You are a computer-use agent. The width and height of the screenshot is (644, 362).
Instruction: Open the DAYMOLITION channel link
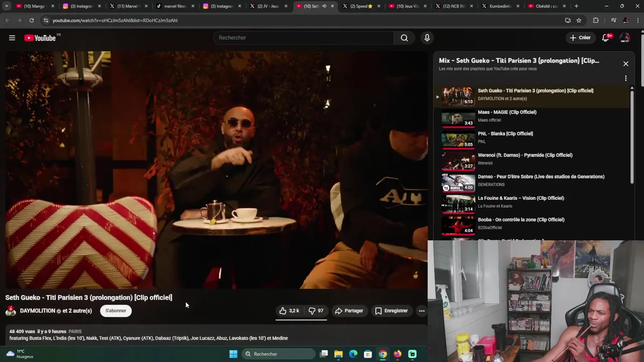pos(38,311)
